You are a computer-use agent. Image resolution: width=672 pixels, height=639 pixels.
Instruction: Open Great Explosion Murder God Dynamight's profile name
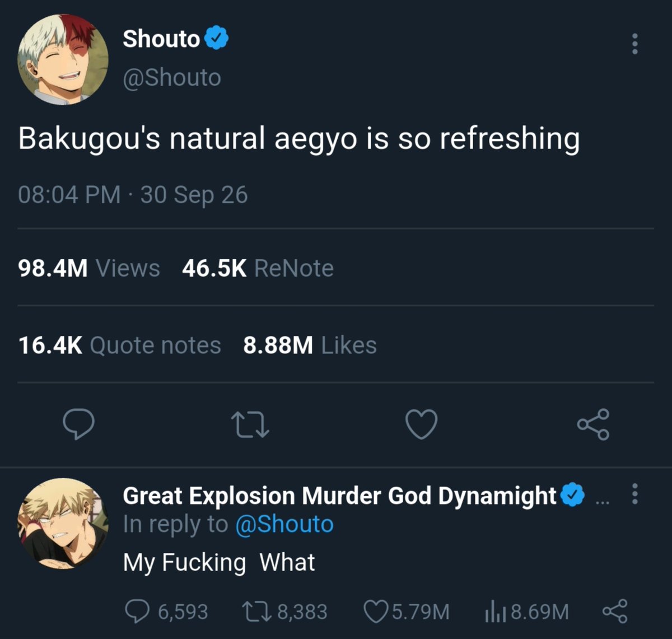pyautogui.click(x=339, y=496)
